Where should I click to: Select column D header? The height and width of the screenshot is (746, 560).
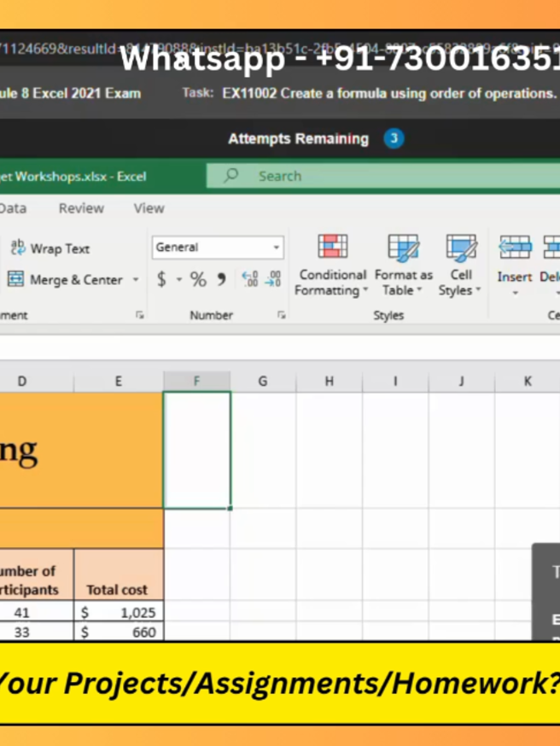click(x=37, y=381)
